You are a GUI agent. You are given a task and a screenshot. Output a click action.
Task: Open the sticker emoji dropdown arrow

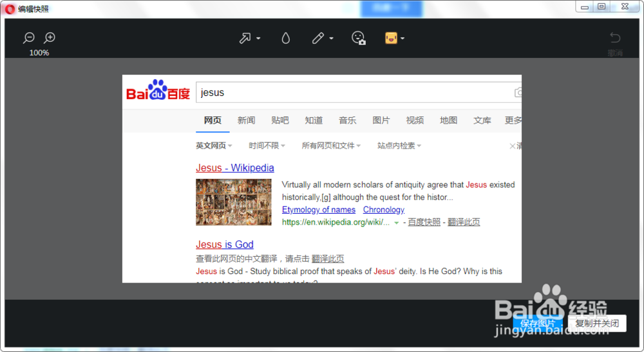point(402,38)
